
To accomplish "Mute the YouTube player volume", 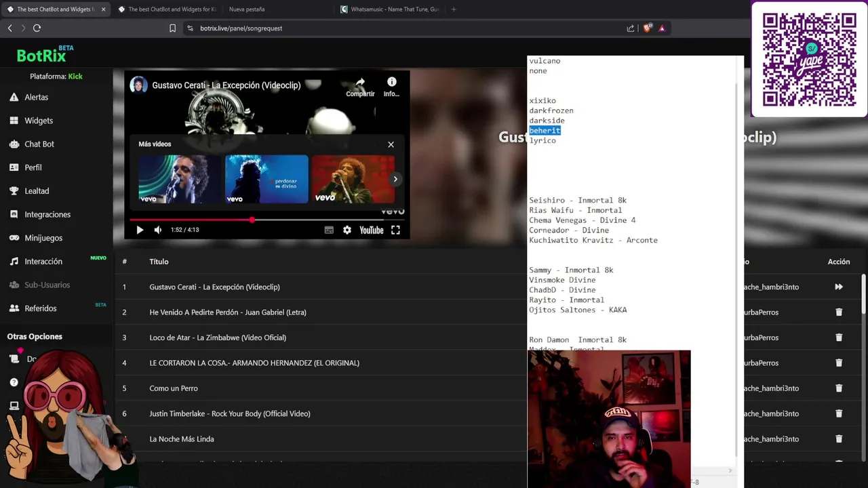I will (158, 230).
